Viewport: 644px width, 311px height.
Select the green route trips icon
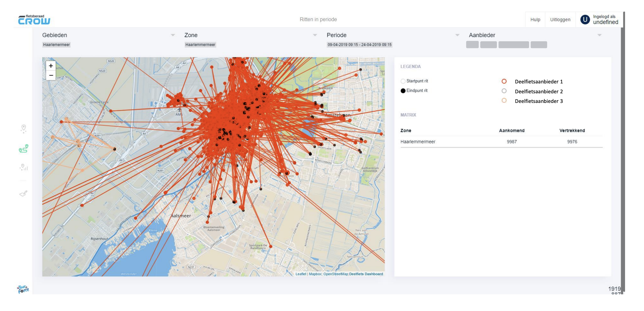tap(23, 148)
